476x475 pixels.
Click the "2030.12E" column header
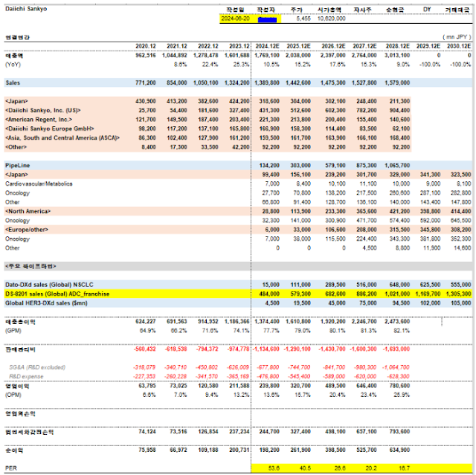(459, 46)
